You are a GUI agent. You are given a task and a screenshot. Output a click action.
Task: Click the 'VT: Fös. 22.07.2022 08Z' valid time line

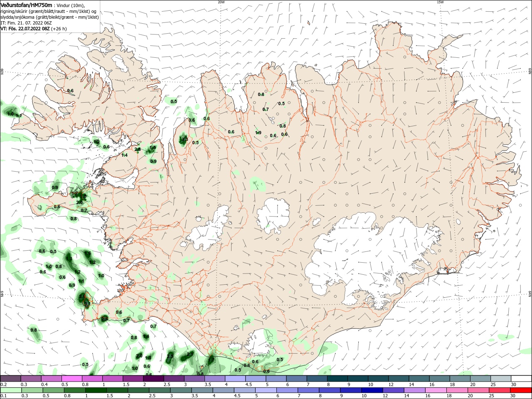[25, 29]
